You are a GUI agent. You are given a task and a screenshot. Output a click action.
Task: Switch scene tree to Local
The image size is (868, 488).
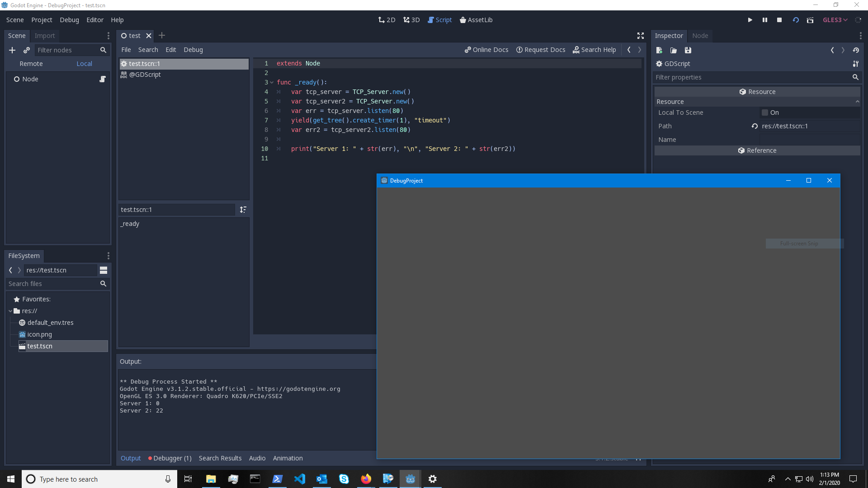point(84,64)
